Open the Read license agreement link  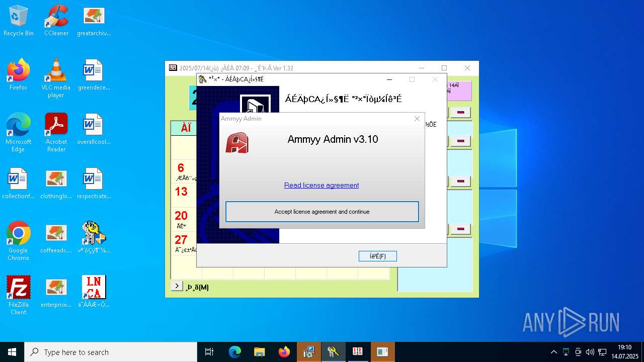[x=321, y=185]
